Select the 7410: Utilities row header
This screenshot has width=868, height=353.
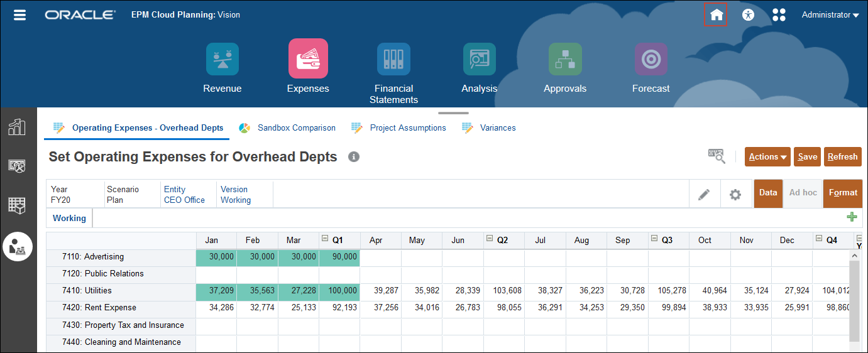(121, 291)
